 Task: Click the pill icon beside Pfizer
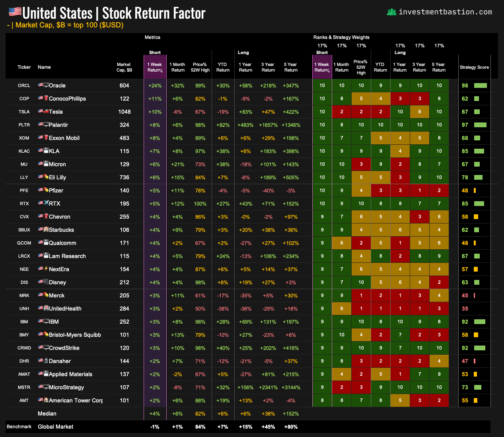point(46,190)
